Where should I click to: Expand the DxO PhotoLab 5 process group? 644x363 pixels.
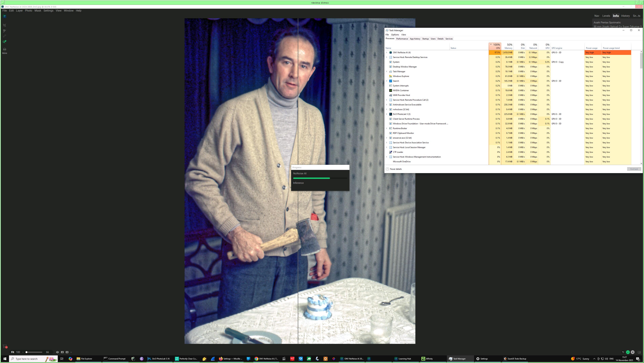click(x=387, y=114)
